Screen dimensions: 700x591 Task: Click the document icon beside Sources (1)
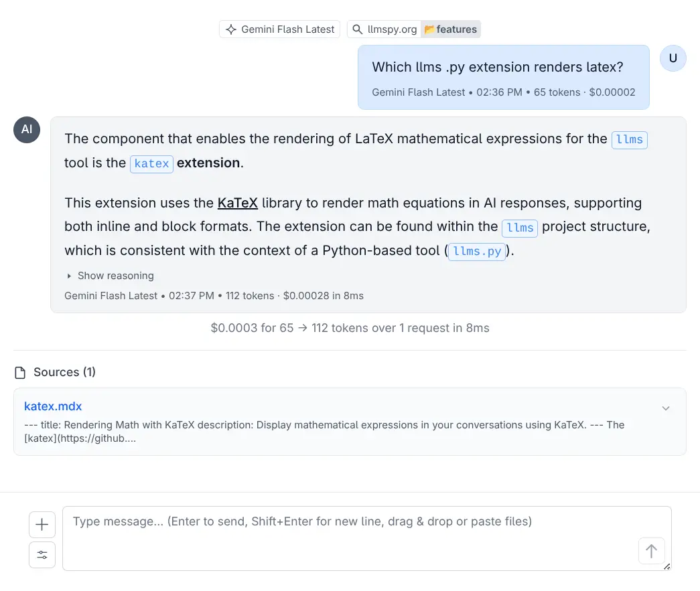21,373
